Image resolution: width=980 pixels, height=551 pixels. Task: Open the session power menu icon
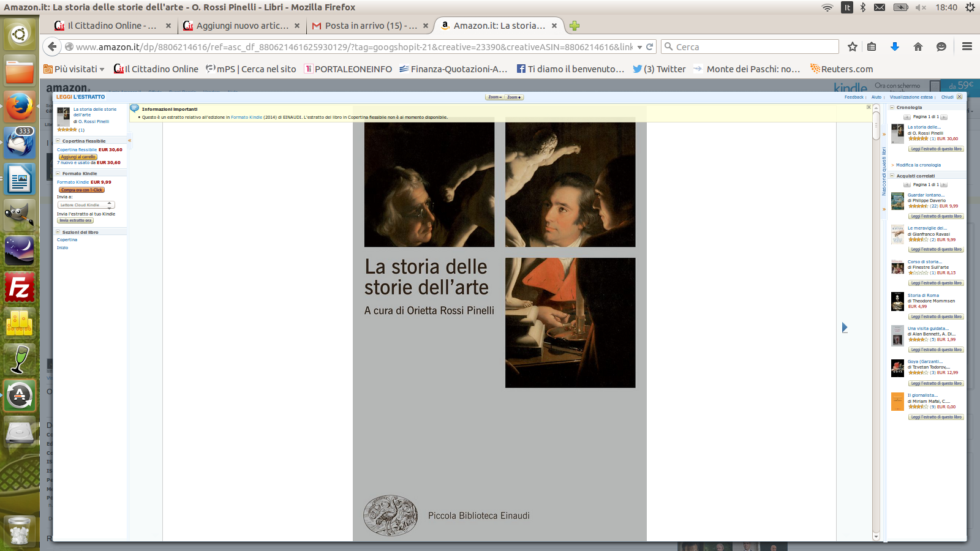[x=970, y=7]
